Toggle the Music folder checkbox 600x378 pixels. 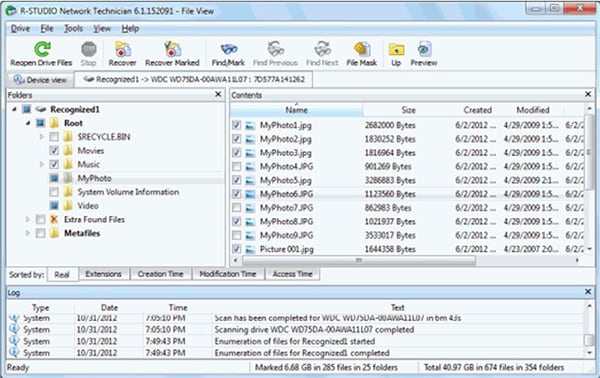coord(54,164)
